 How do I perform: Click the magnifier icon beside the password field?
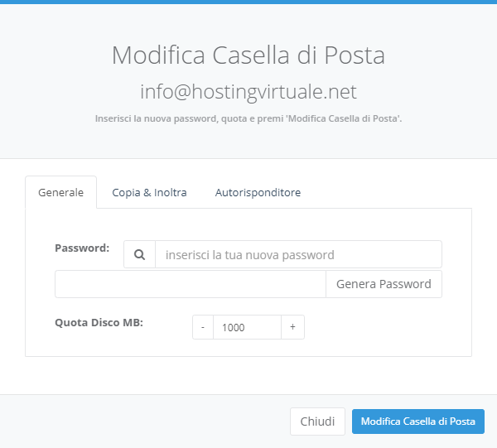[x=139, y=254]
